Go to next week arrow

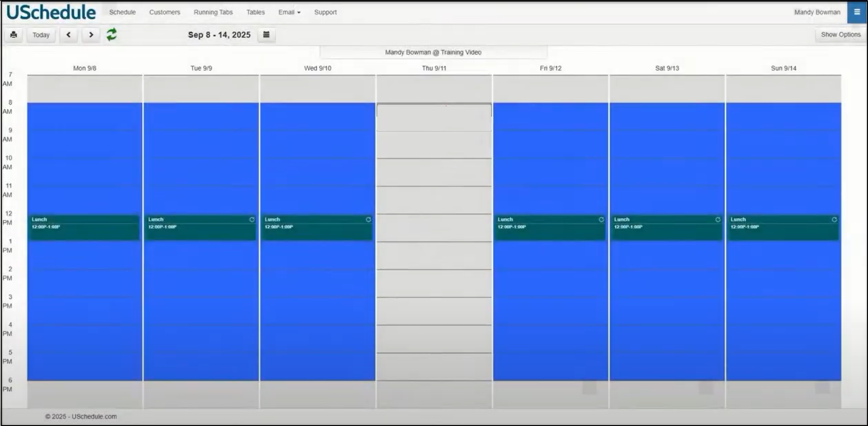click(91, 35)
